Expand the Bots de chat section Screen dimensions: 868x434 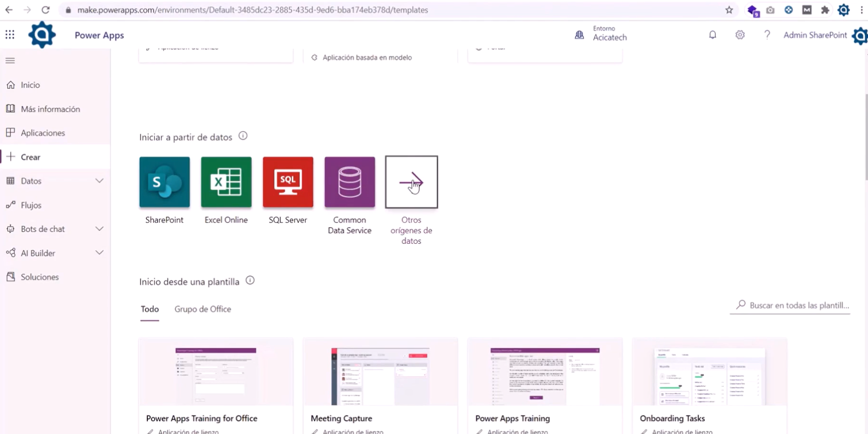[x=100, y=229]
